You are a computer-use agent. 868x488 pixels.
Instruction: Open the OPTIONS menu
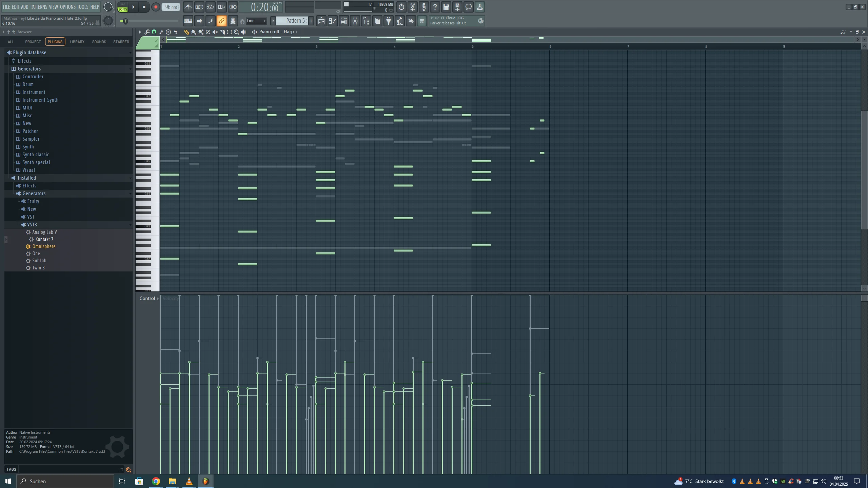tap(68, 7)
